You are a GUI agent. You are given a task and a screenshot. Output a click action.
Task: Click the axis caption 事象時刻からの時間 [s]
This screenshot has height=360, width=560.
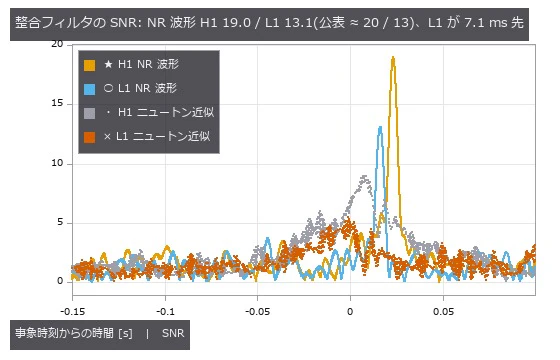pos(74,334)
